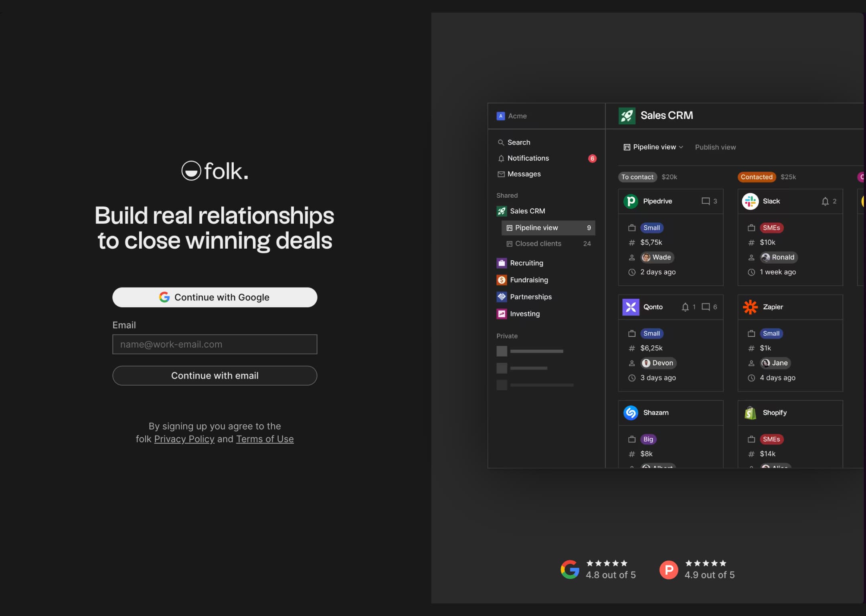Click the Fundraising orange icon
The image size is (866, 616).
coord(502,280)
